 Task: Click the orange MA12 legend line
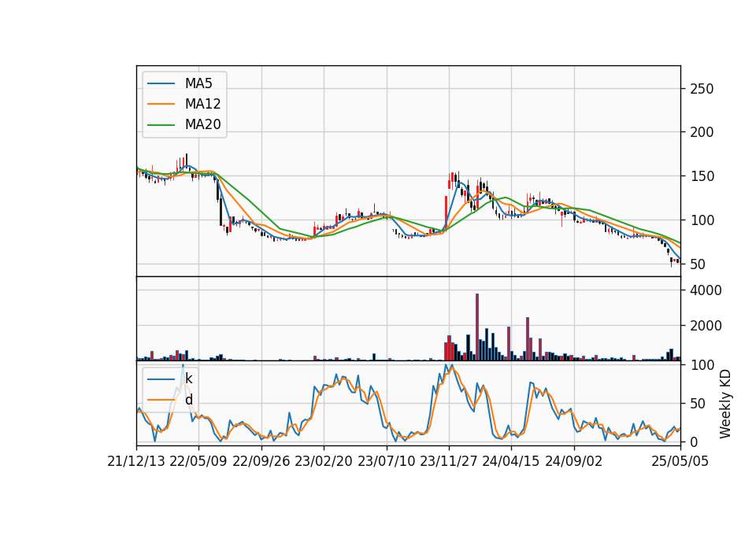pos(161,104)
